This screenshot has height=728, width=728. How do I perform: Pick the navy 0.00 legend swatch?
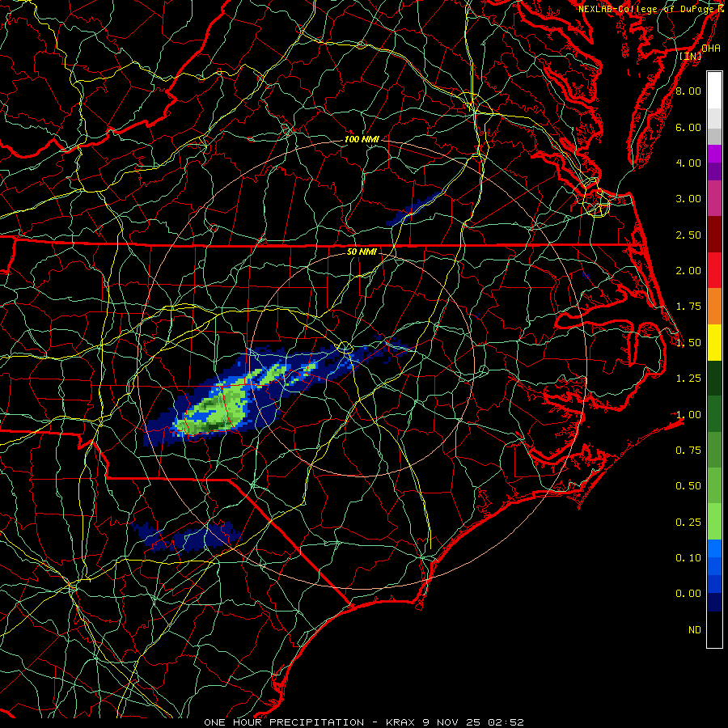click(x=714, y=602)
